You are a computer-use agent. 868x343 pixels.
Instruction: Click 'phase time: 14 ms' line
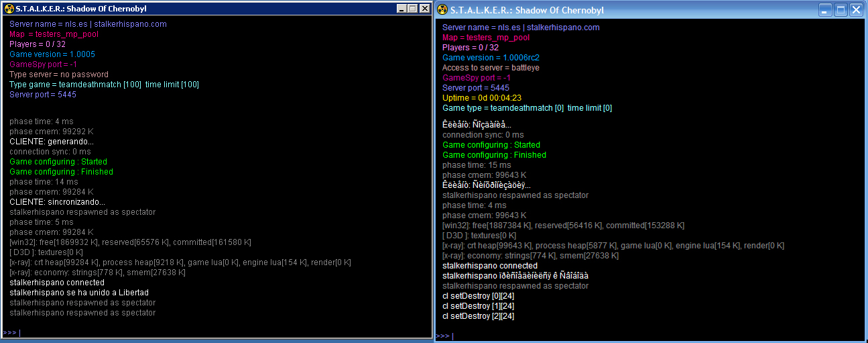tap(44, 182)
